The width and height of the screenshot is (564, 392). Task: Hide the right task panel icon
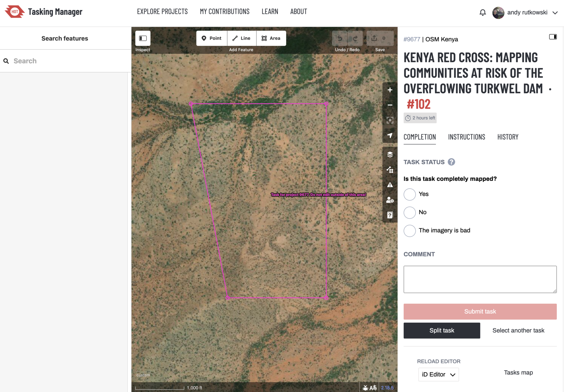pos(553,37)
